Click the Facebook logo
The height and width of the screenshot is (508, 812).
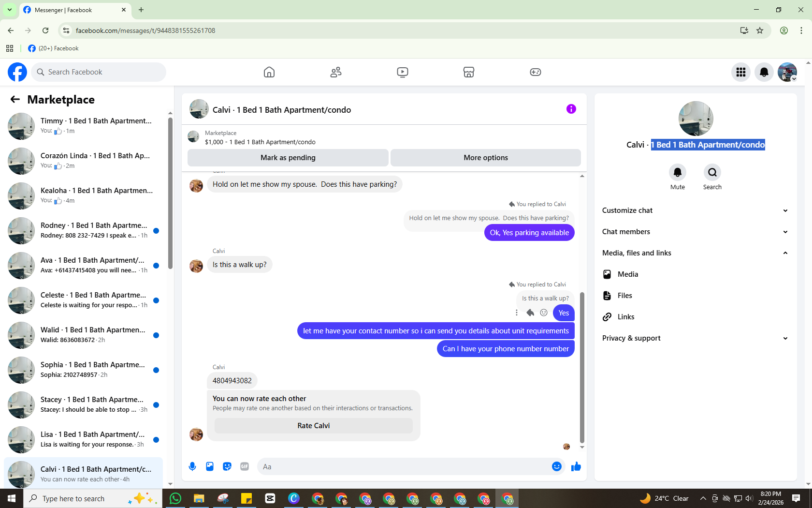(x=17, y=72)
